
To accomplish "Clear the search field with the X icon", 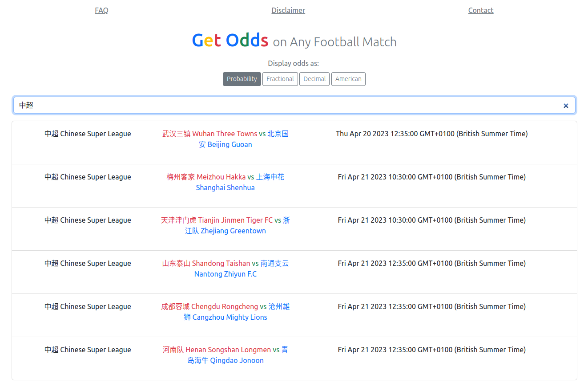I will pos(566,106).
